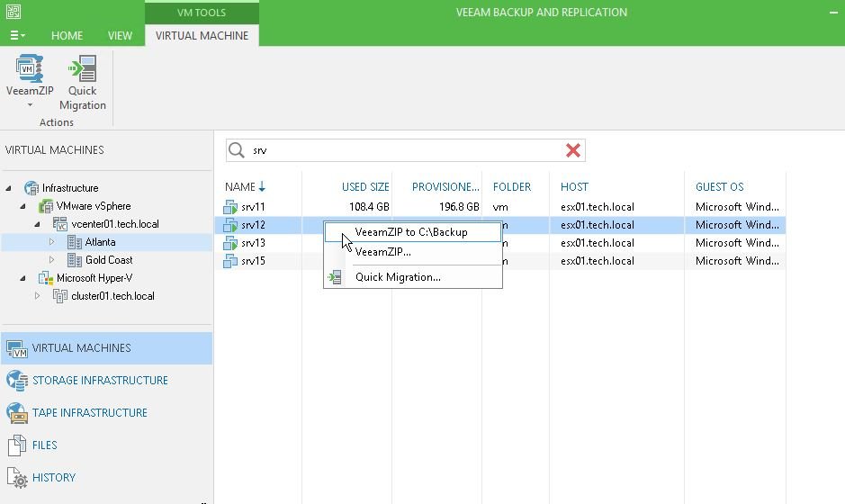Viewport: 845px width, 504px height.
Task: Select the srv13 row name
Action: (x=253, y=243)
